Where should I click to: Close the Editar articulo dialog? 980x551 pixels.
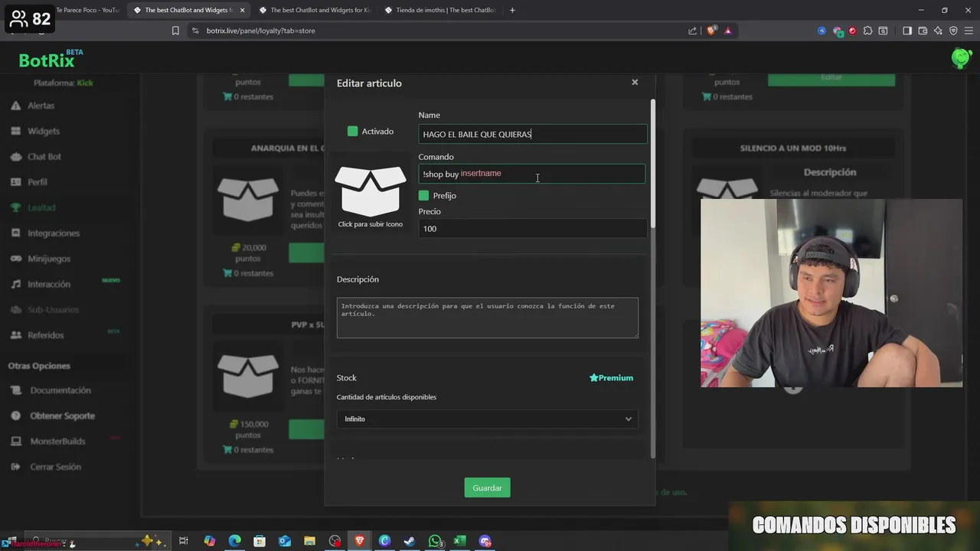pos(635,82)
